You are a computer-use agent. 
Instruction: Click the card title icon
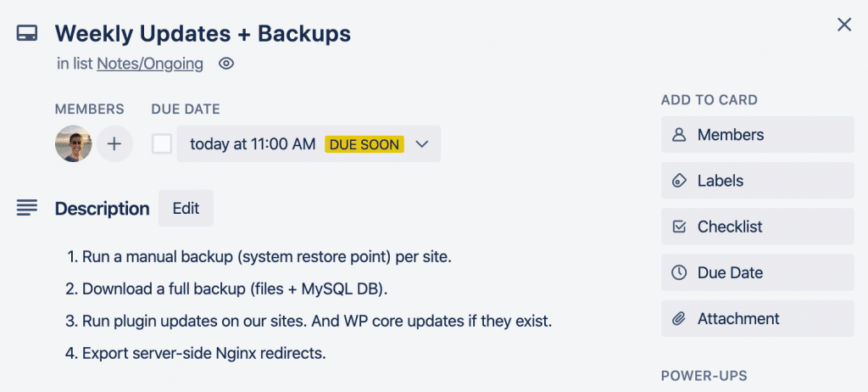pos(27,33)
